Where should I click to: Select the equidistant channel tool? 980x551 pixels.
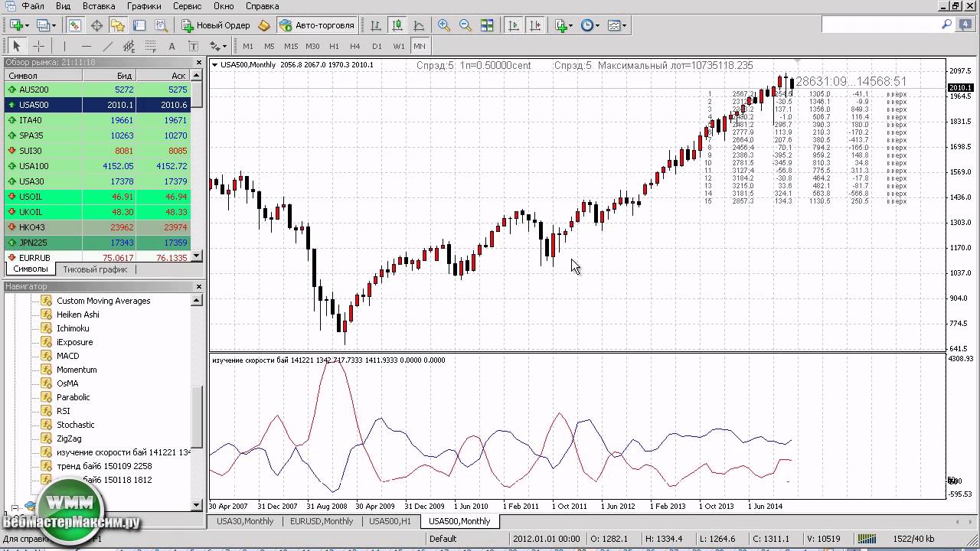pyautogui.click(x=129, y=46)
